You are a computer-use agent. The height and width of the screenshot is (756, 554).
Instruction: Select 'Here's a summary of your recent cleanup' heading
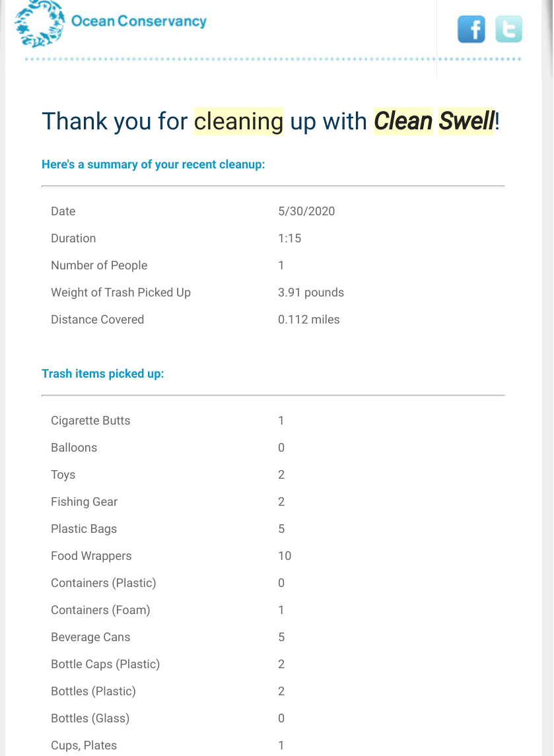(x=153, y=164)
